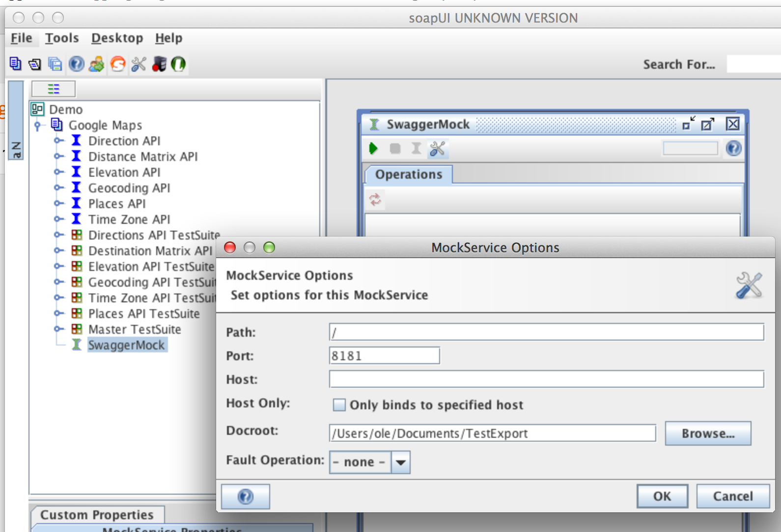
Task: Select the Operations tab
Action: [409, 174]
